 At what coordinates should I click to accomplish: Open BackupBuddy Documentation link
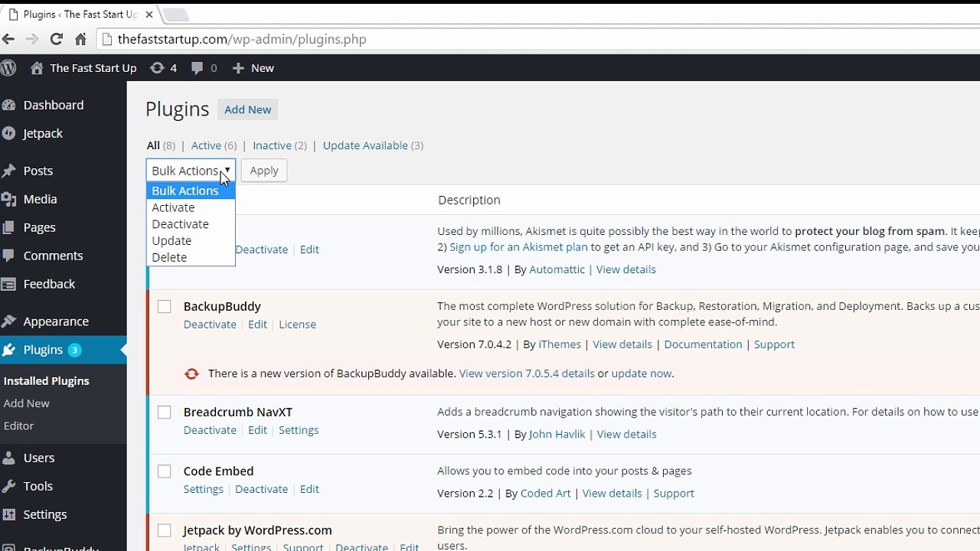pyautogui.click(x=703, y=344)
